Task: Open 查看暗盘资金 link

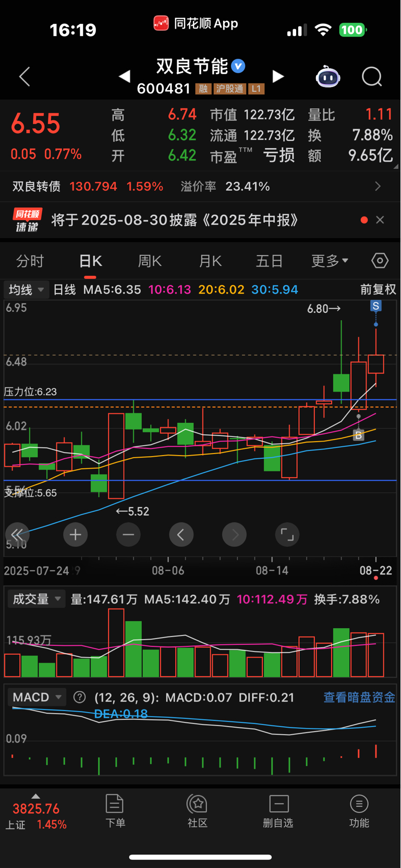Action: [359, 697]
